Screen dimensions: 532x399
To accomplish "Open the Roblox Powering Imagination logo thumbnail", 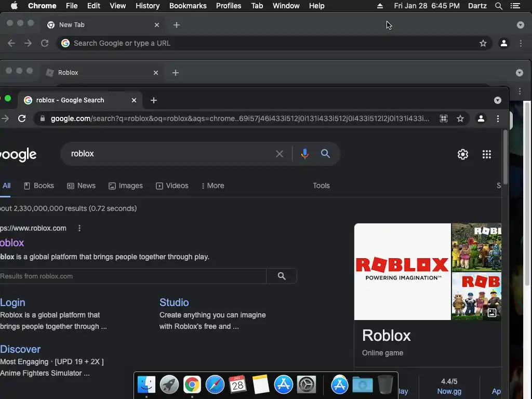I will pos(403,271).
